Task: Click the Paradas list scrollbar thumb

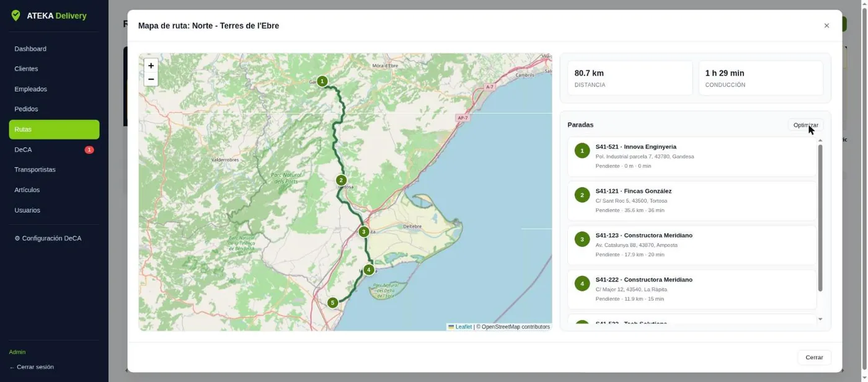Action: (820, 218)
